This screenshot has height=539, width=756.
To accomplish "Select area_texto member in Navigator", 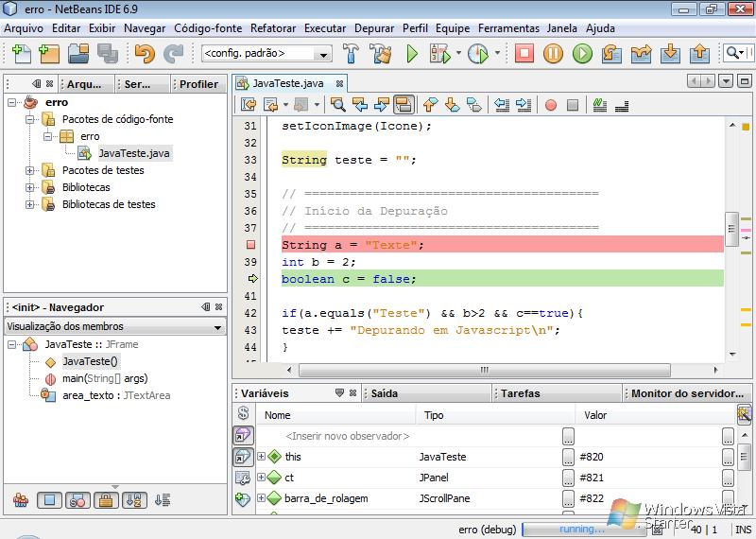I will pyautogui.click(x=115, y=395).
